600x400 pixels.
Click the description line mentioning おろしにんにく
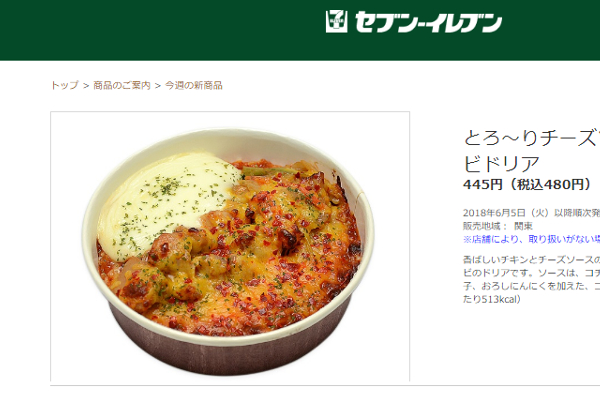coord(532,286)
